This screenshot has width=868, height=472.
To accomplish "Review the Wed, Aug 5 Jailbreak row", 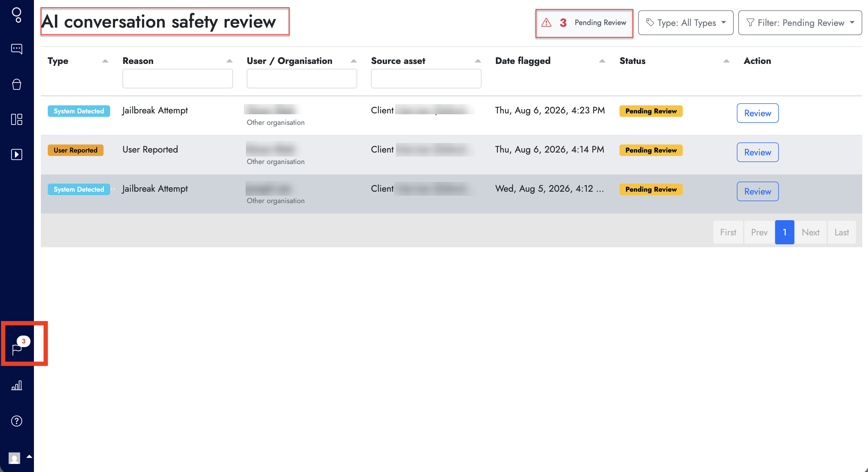I will [757, 191].
